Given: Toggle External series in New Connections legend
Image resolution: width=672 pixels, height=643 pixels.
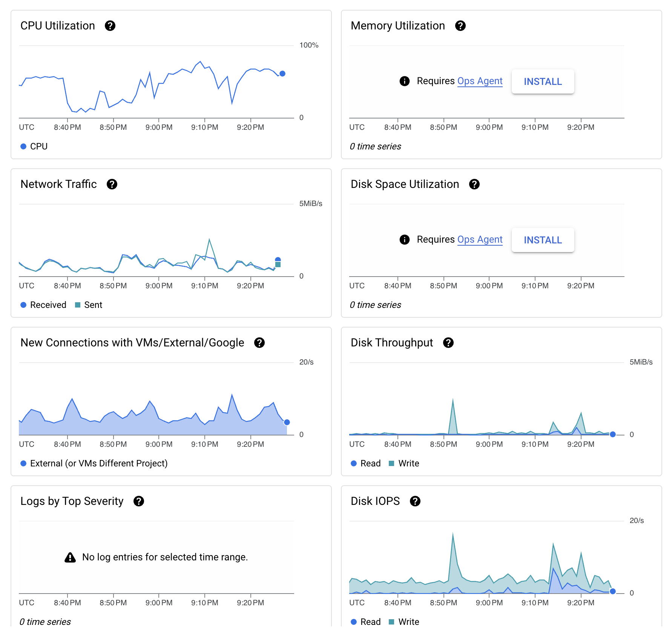Looking at the screenshot, I should pyautogui.click(x=94, y=463).
